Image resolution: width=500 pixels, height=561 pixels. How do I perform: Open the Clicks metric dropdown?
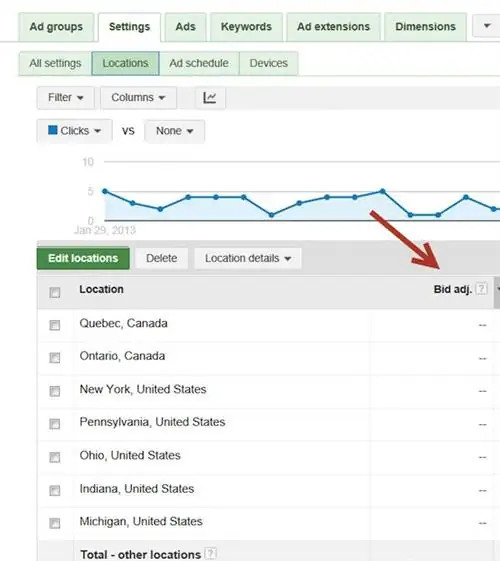click(74, 131)
